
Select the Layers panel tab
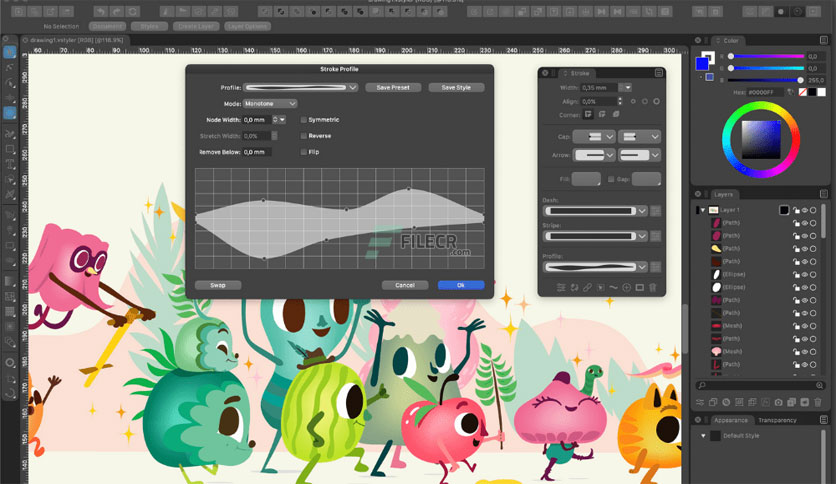pos(723,194)
